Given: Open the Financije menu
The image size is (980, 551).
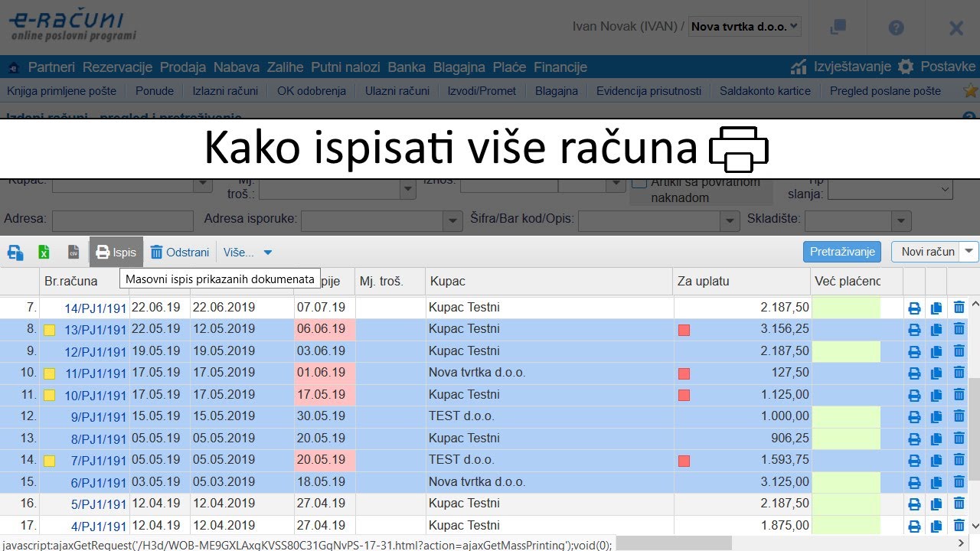Looking at the screenshot, I should click(560, 67).
